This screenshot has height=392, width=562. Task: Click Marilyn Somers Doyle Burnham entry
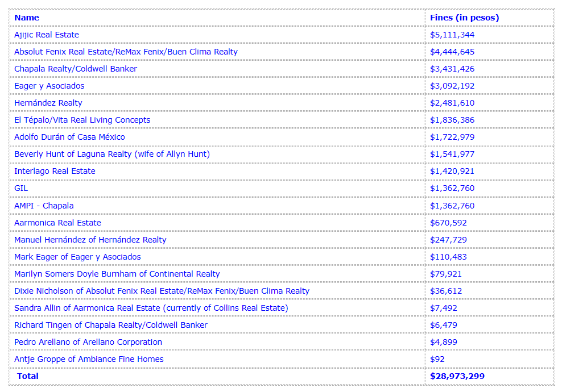[x=117, y=274]
